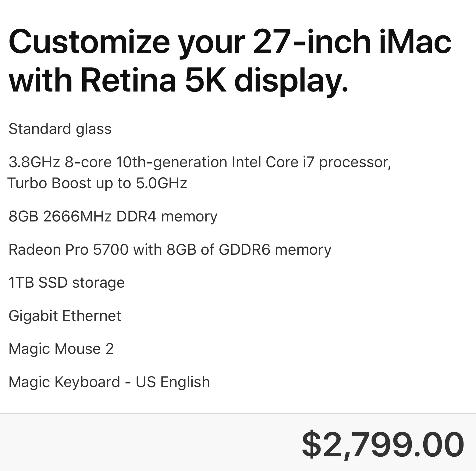Click the $2,799.00 total price
The height and width of the screenshot is (471, 476).
[x=383, y=444]
